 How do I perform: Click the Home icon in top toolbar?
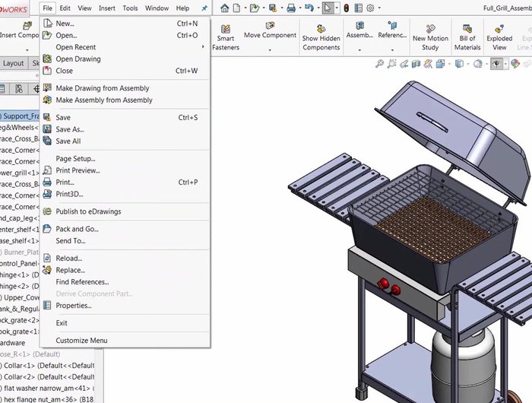click(x=226, y=8)
